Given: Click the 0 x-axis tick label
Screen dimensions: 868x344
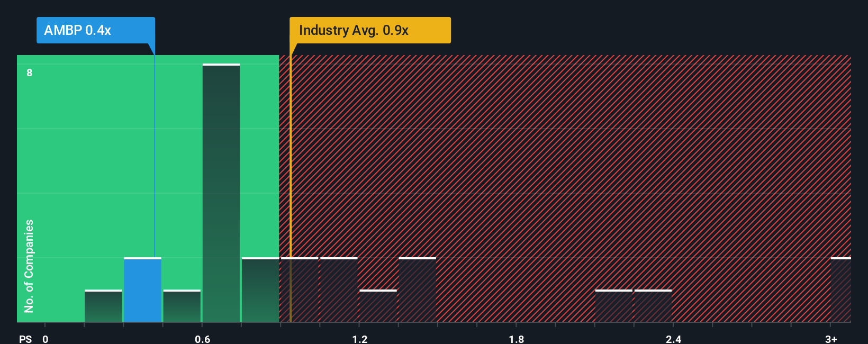Looking at the screenshot, I should (x=46, y=339).
